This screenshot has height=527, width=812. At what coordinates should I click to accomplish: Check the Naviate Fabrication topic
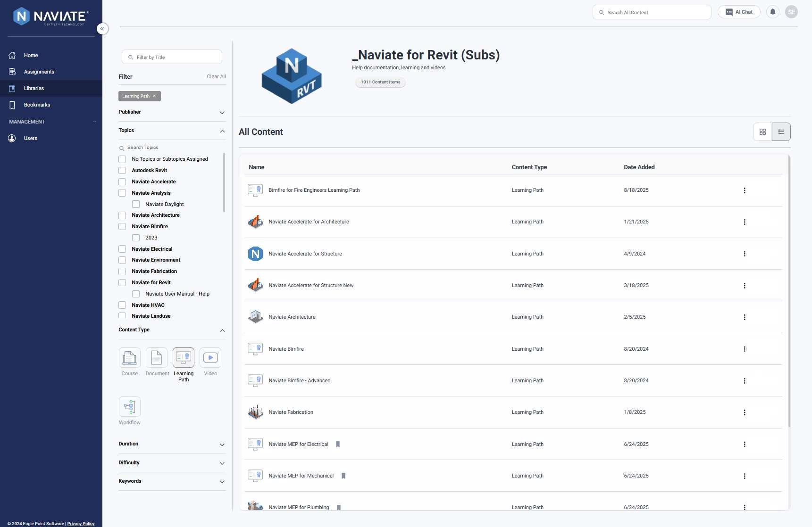point(122,272)
